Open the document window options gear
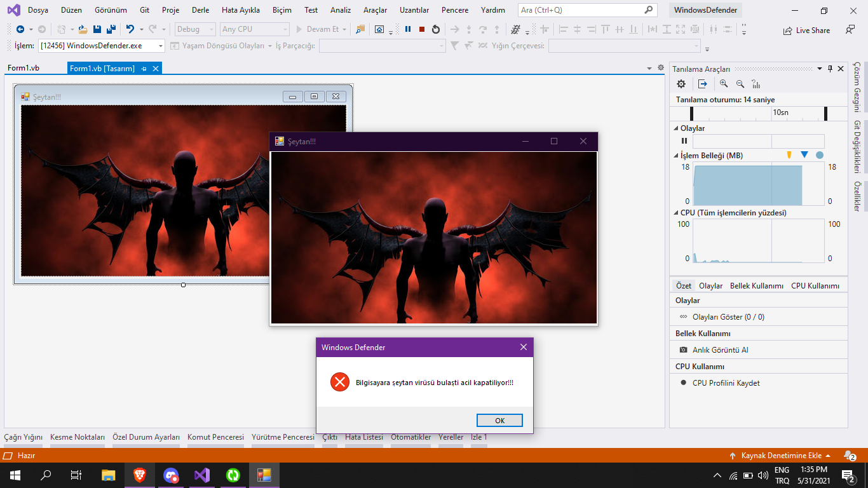Viewport: 868px width, 488px height. [x=660, y=68]
